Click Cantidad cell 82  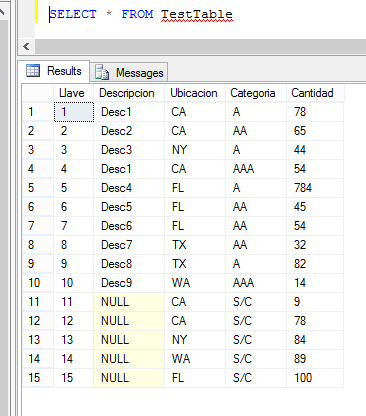click(x=315, y=264)
